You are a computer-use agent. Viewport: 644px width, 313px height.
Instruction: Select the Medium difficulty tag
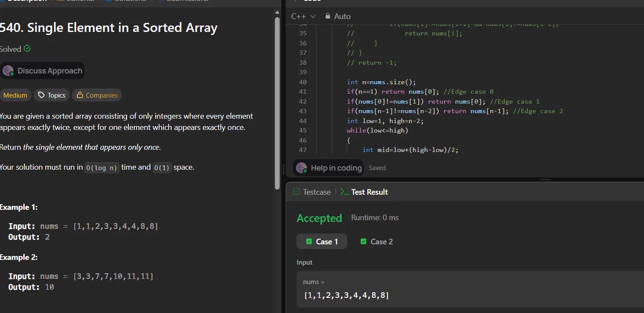15,95
